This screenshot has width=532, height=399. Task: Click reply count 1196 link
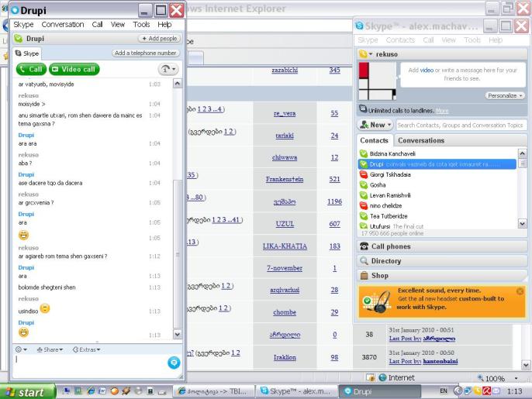[x=334, y=201]
